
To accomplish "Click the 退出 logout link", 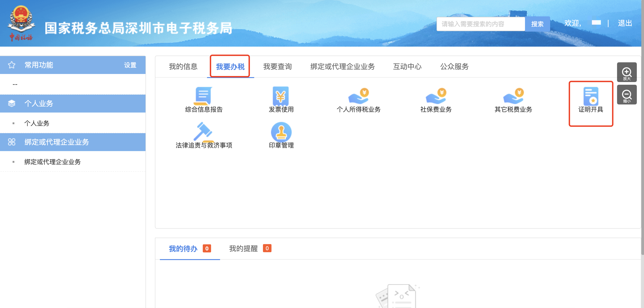I will point(624,23).
